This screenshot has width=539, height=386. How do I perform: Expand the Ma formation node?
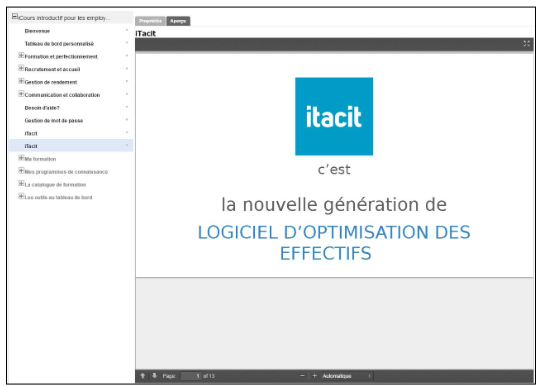[x=21, y=158]
